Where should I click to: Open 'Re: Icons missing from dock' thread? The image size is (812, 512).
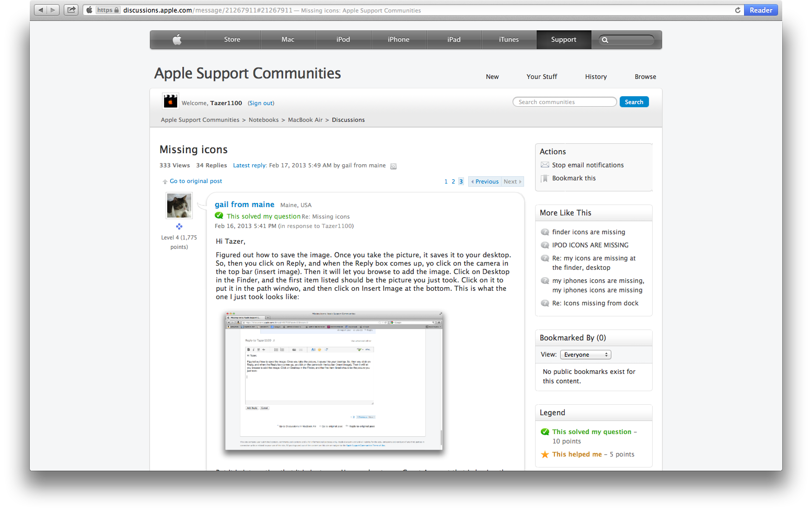tap(595, 303)
